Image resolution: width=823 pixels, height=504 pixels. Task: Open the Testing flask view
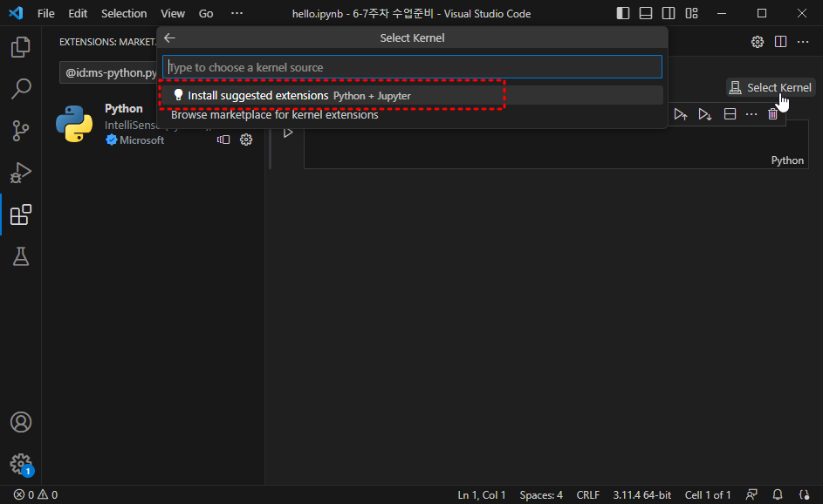(20, 256)
